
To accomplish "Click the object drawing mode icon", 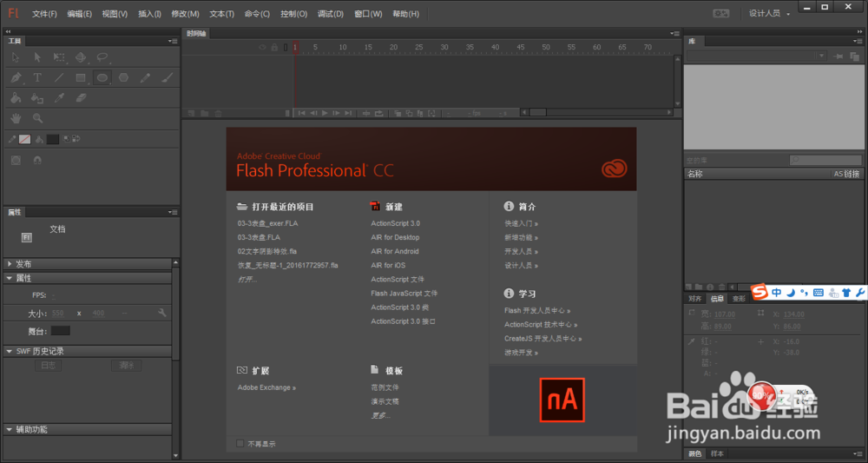I will [x=16, y=160].
